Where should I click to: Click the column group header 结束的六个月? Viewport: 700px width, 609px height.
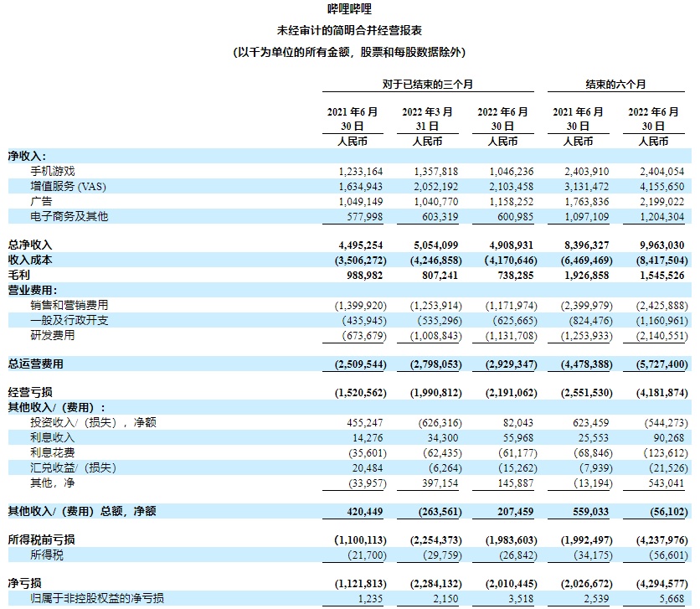[x=615, y=84]
